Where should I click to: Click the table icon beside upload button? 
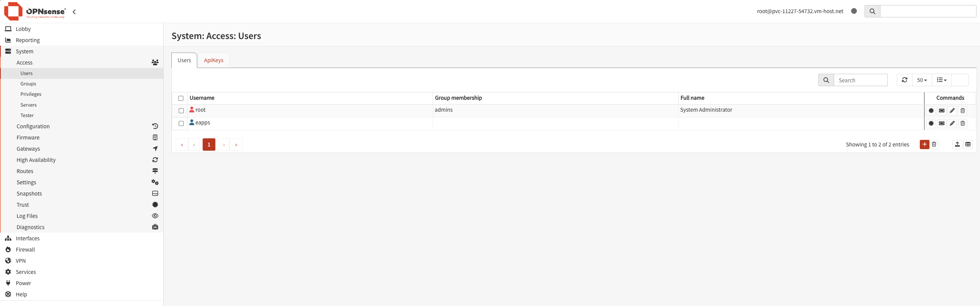click(x=968, y=144)
